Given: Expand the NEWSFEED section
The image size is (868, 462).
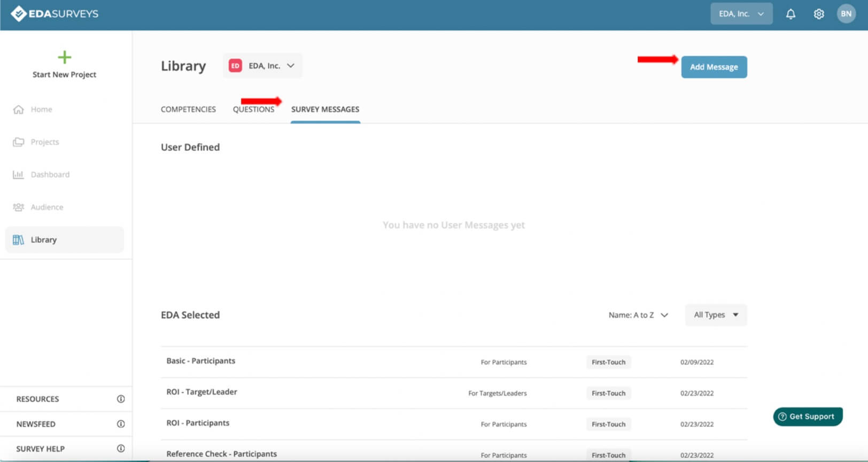Looking at the screenshot, I should tap(66, 424).
